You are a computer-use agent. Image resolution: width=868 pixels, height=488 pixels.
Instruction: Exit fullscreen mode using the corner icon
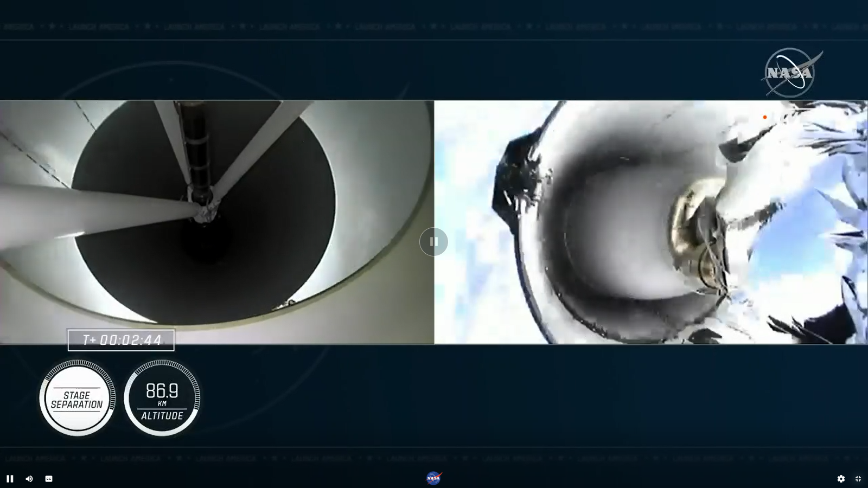[858, 479]
